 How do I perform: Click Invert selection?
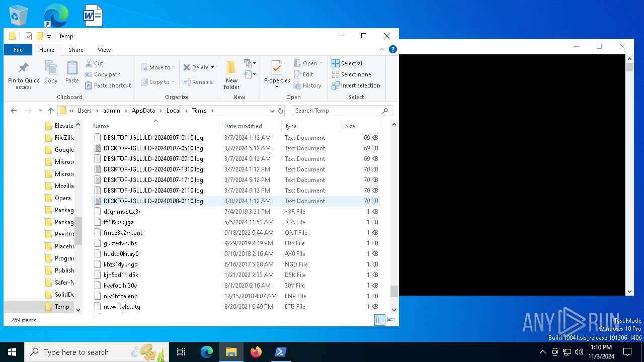356,85
